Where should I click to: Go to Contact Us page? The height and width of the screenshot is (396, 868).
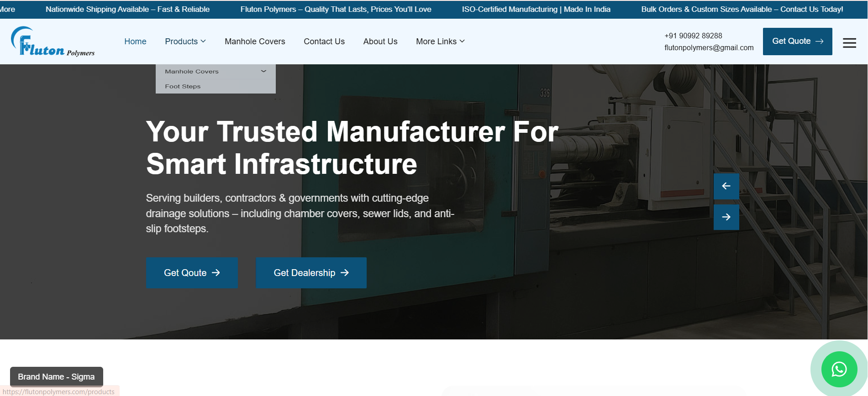coord(324,42)
